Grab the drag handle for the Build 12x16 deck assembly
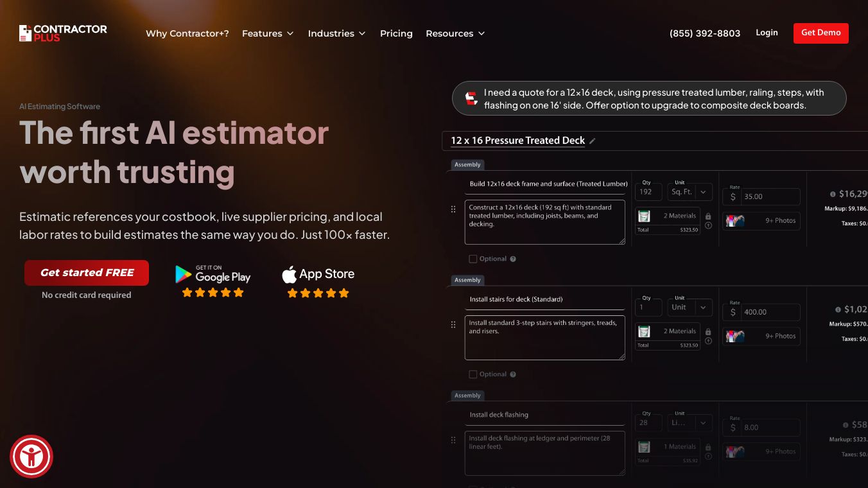Image resolution: width=868 pixels, height=488 pixels. tap(453, 209)
